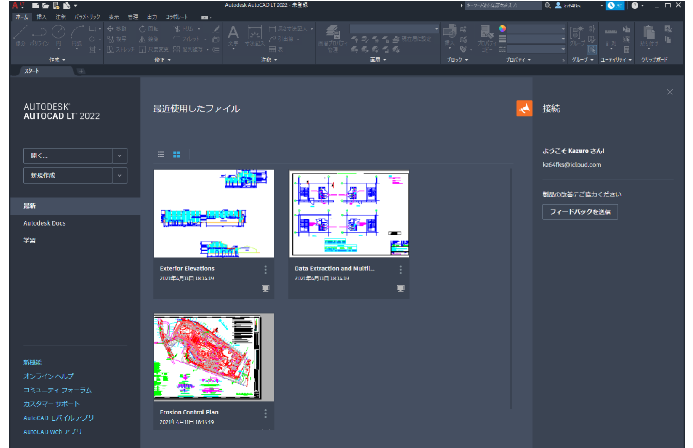The width and height of the screenshot is (693, 448).
Task: Open the オンラインヘルプ link
Action: point(46,376)
